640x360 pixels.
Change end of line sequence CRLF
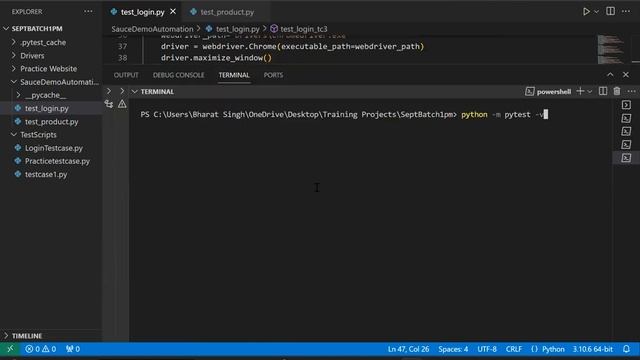(513, 349)
